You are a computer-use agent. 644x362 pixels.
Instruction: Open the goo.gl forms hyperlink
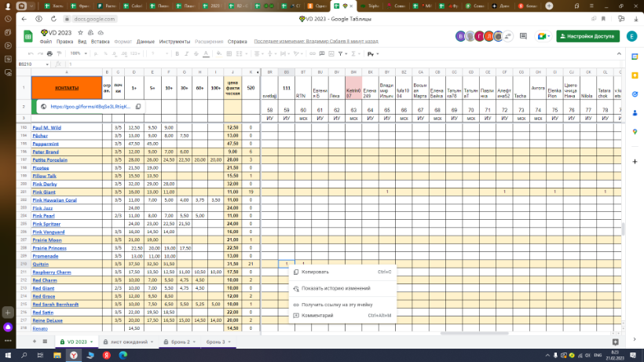91,106
